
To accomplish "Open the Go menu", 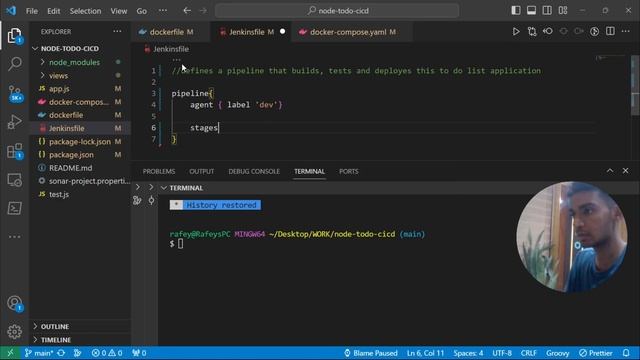I will click(142, 11).
